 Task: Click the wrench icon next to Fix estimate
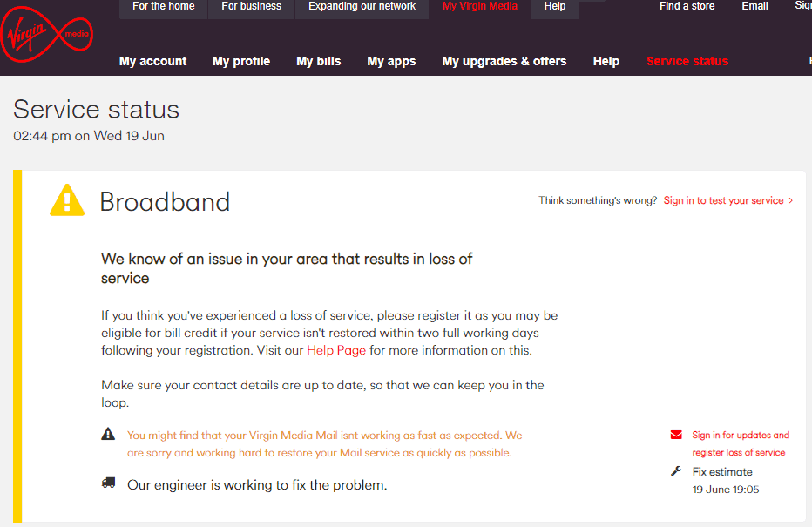pyautogui.click(x=676, y=470)
